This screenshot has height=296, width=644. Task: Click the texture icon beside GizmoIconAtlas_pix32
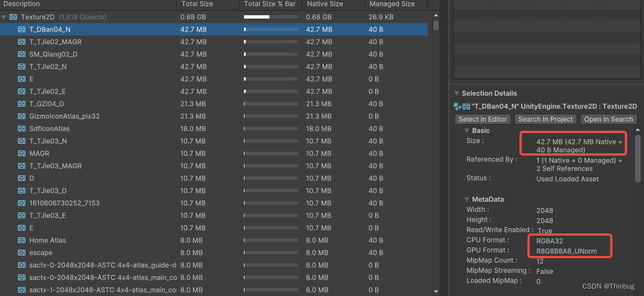click(22, 116)
